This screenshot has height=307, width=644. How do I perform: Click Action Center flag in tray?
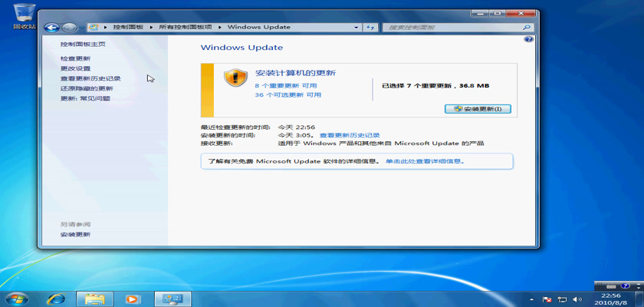pos(547,299)
